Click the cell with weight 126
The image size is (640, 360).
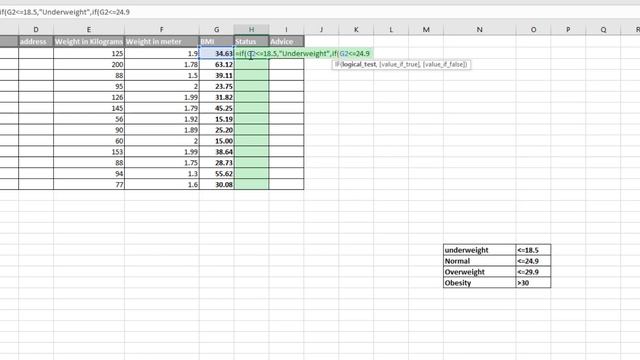tap(89, 97)
